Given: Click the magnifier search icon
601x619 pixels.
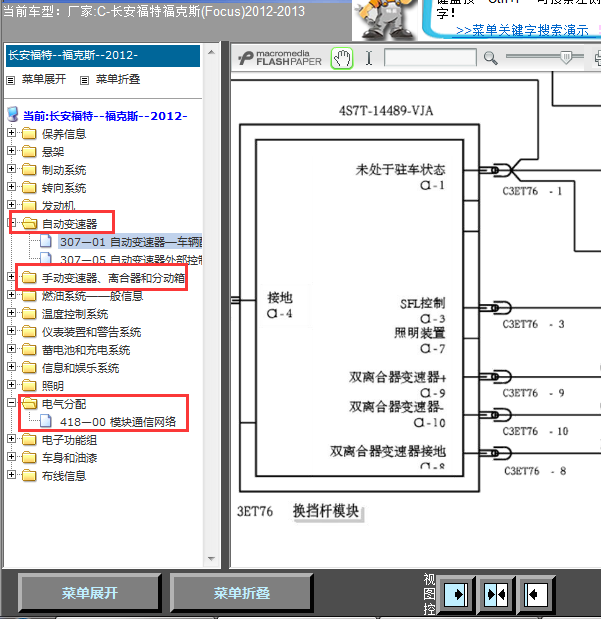Looking at the screenshot, I should 490,58.
